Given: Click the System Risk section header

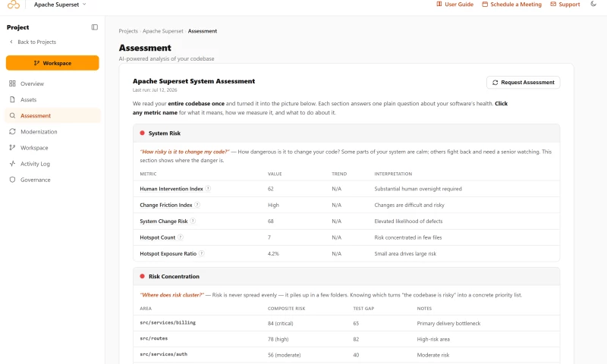Looking at the screenshot, I should tap(346, 133).
